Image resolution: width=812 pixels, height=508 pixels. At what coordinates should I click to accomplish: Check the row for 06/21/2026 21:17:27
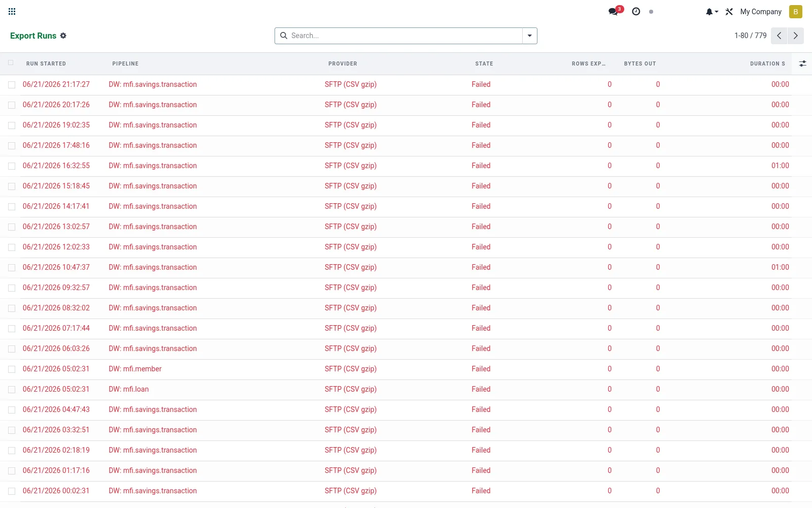pos(12,85)
